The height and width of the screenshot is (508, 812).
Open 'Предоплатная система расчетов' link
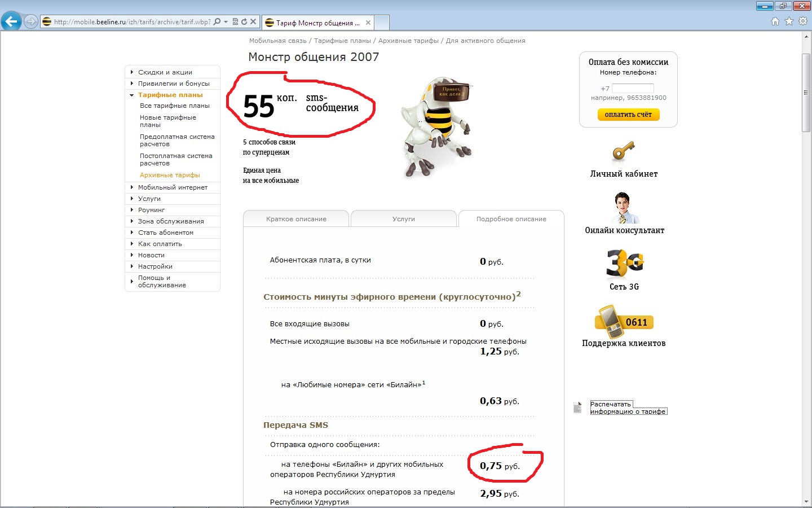(x=177, y=140)
